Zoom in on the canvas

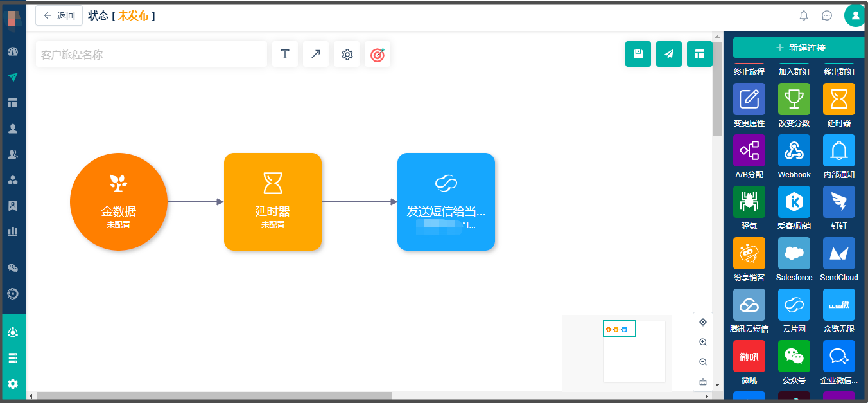pyautogui.click(x=703, y=342)
